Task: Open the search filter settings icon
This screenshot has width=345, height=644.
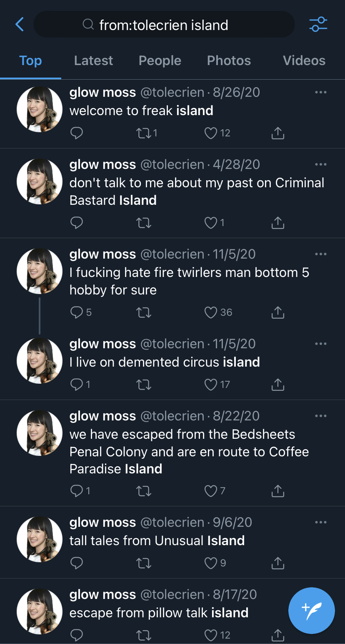Action: point(318,25)
